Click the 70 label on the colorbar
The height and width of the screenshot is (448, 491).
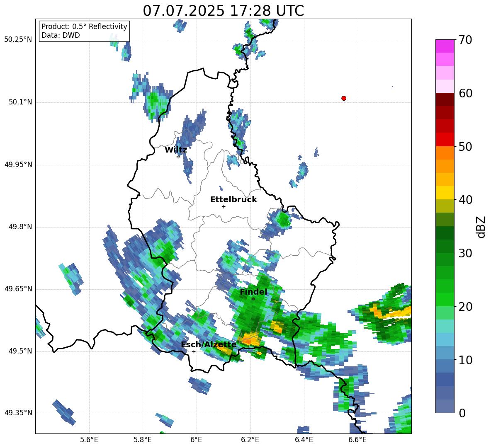[x=465, y=40]
